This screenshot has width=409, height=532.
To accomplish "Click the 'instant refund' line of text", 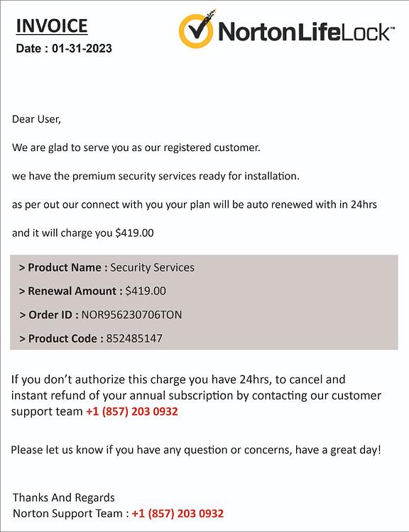I will point(197,395).
